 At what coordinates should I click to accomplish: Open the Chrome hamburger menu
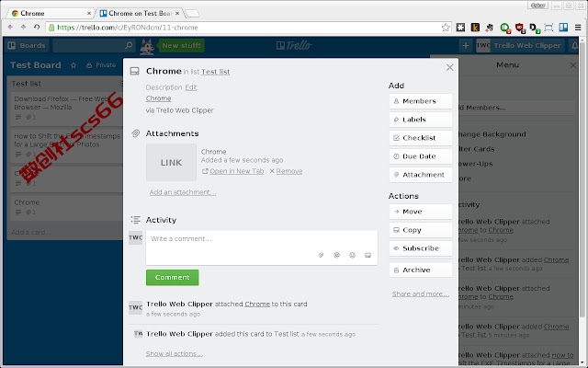(x=578, y=28)
